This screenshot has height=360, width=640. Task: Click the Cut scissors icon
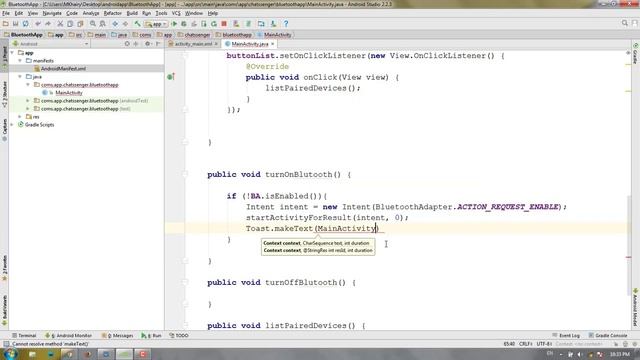click(x=60, y=24)
